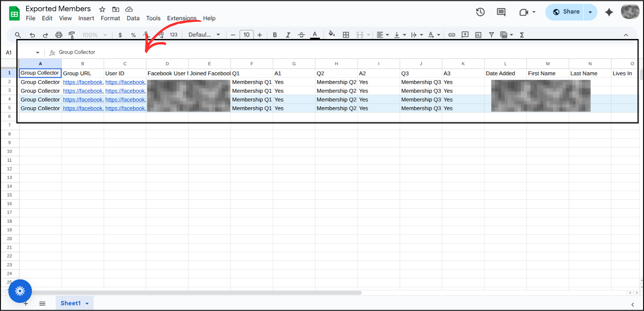Open filter views table dropdown

506,35
